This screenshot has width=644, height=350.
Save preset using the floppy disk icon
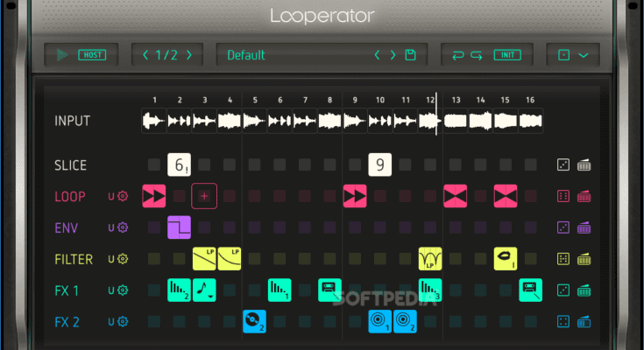click(410, 55)
